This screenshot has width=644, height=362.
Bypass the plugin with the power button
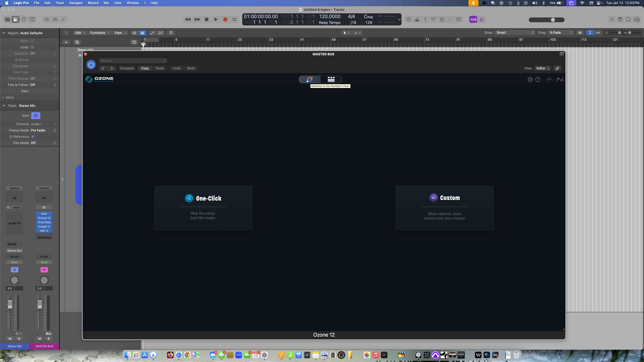click(91, 64)
